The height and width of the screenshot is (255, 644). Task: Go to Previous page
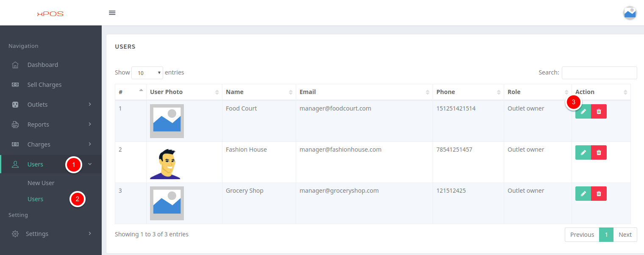582,235
